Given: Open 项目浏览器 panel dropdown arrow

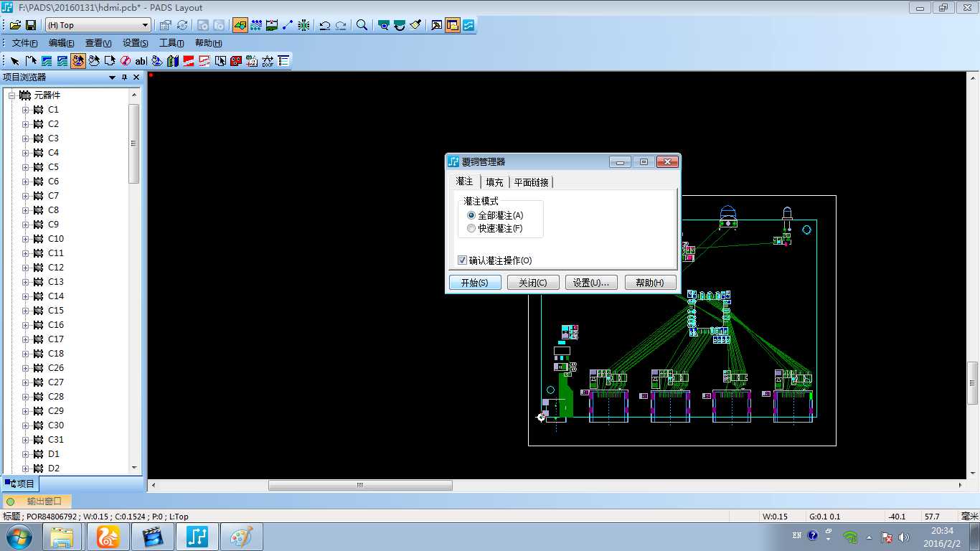Looking at the screenshot, I should point(112,77).
